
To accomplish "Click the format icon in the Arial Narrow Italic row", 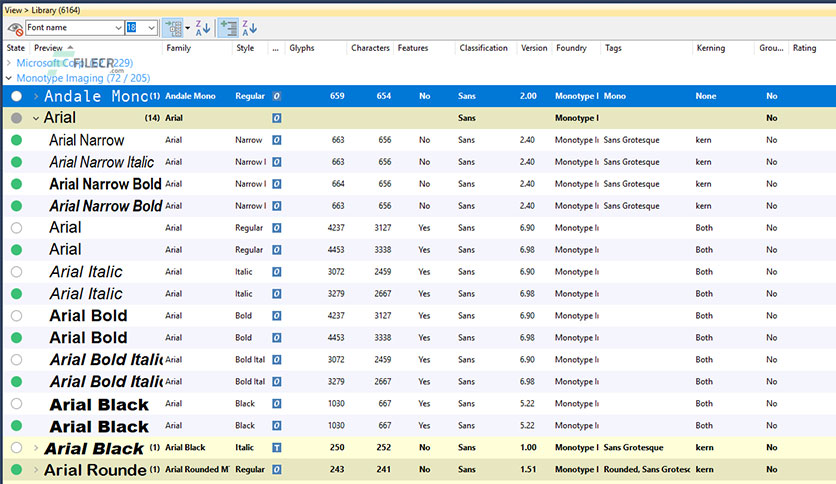I will click(x=277, y=162).
